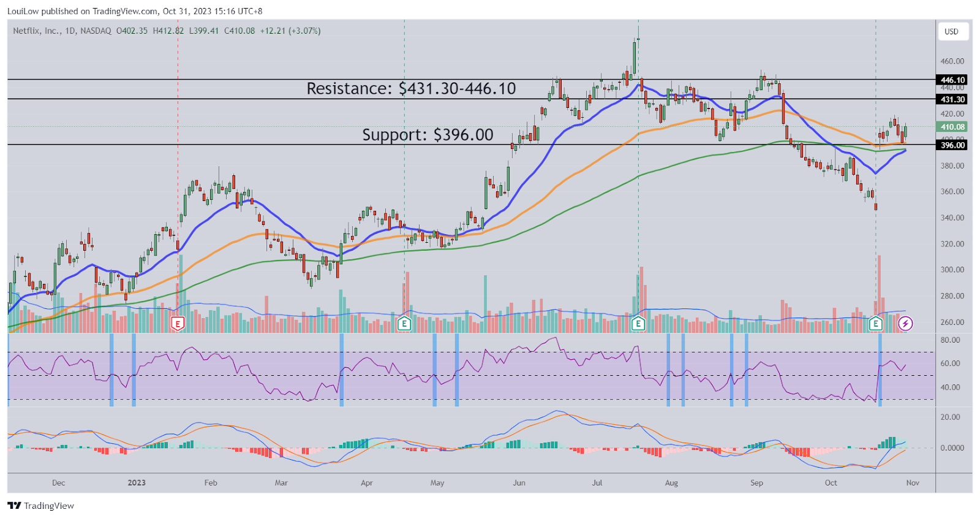Viewport: 980px width, 518px height.
Task: Click the TradingView logo at bottom left
Action: tap(40, 506)
